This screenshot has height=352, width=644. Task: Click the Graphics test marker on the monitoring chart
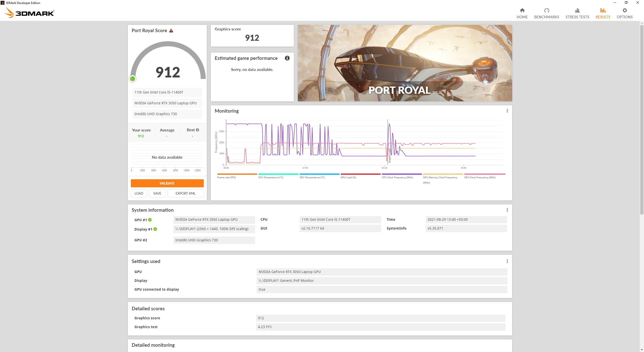click(x=389, y=156)
